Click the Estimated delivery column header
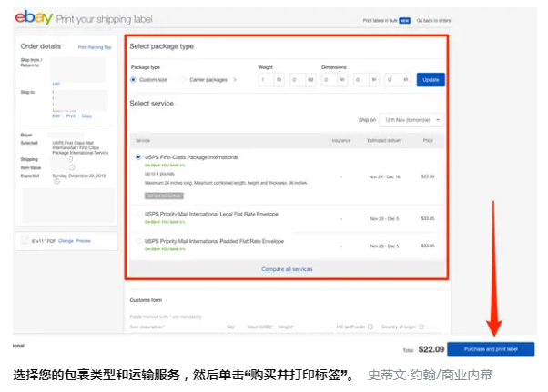This screenshot has height=392, width=548. 384,140
